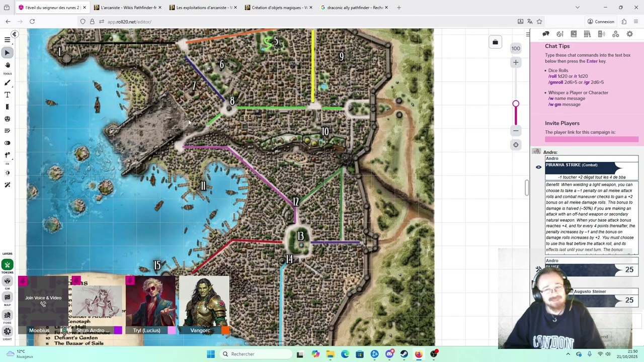Fit map to screen with target icon

click(516, 145)
